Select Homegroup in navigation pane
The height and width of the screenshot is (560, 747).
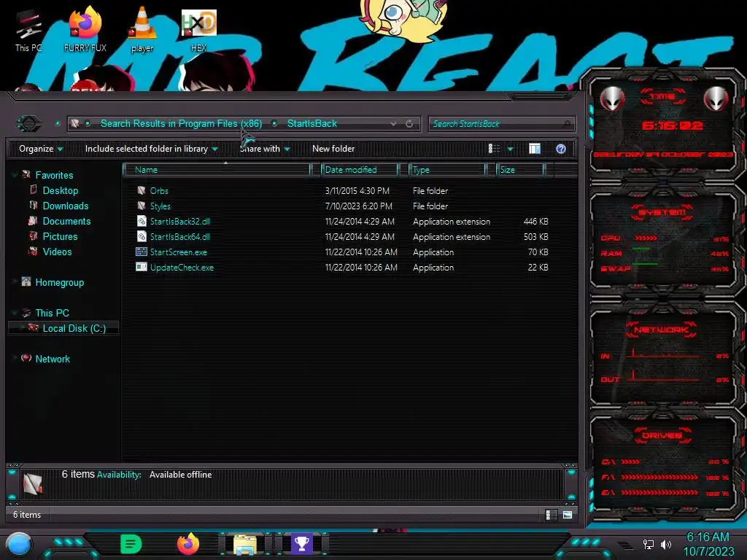tap(59, 282)
